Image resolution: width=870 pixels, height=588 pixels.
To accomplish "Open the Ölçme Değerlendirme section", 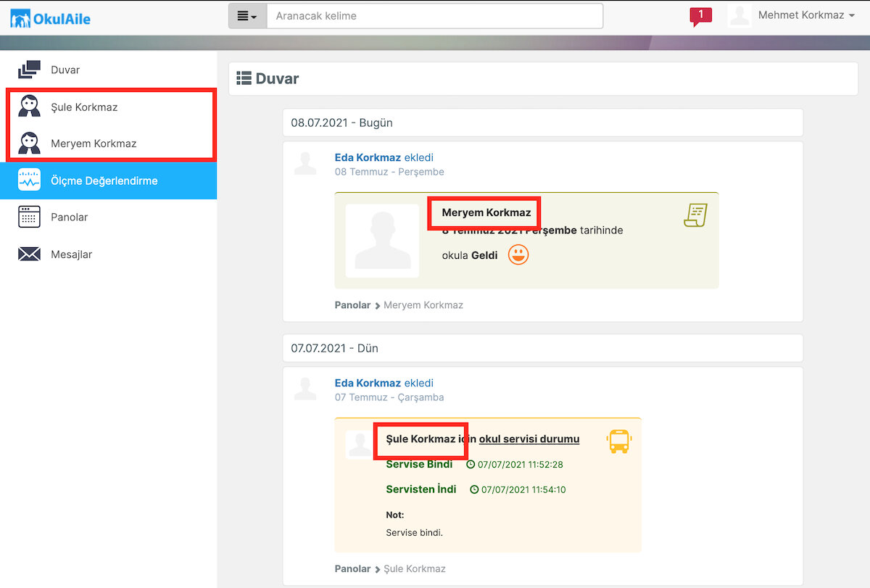I will (x=108, y=181).
